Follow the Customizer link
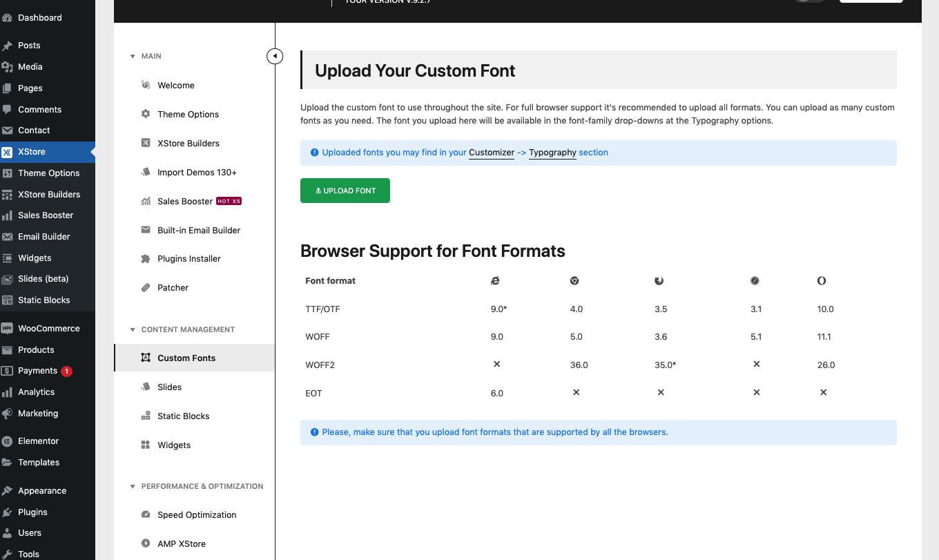Image resolution: width=939 pixels, height=560 pixels. coord(492,153)
